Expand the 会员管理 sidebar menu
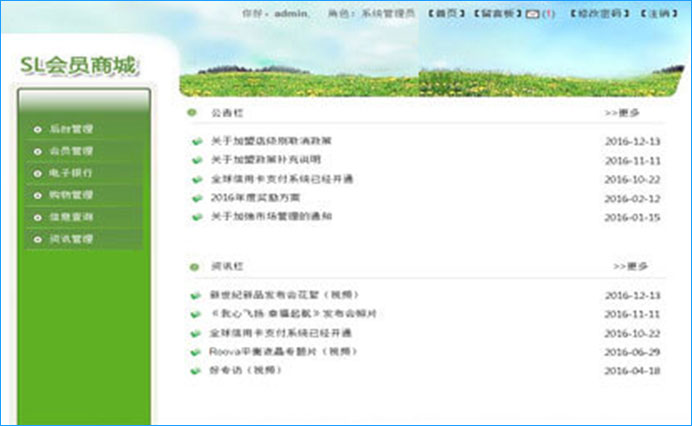The width and height of the screenshot is (692, 426). (x=71, y=151)
